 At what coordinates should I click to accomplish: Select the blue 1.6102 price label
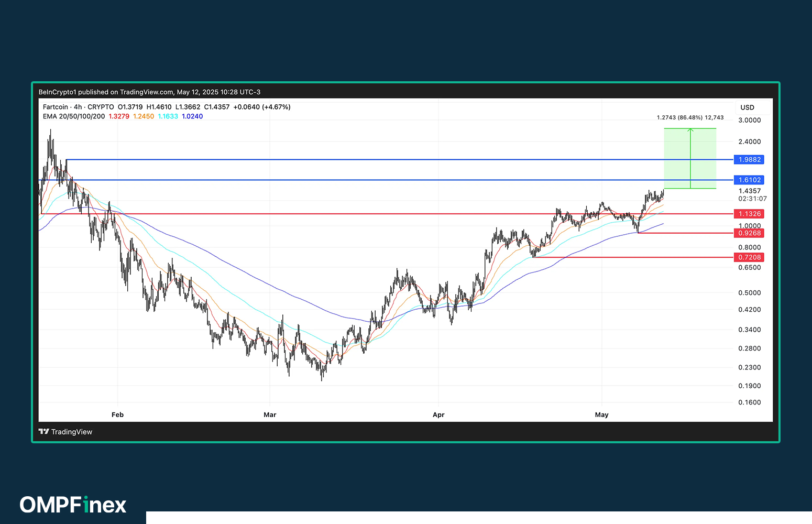[x=749, y=180]
